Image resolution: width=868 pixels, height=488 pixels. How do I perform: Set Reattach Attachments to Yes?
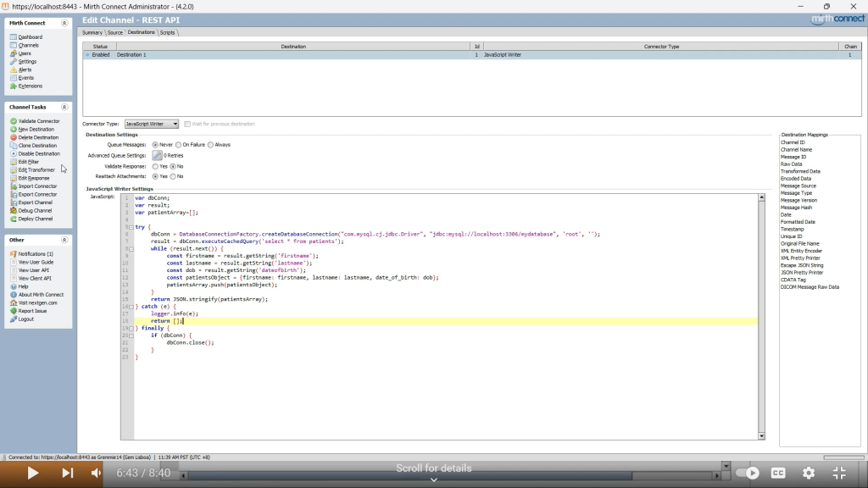[155, 176]
